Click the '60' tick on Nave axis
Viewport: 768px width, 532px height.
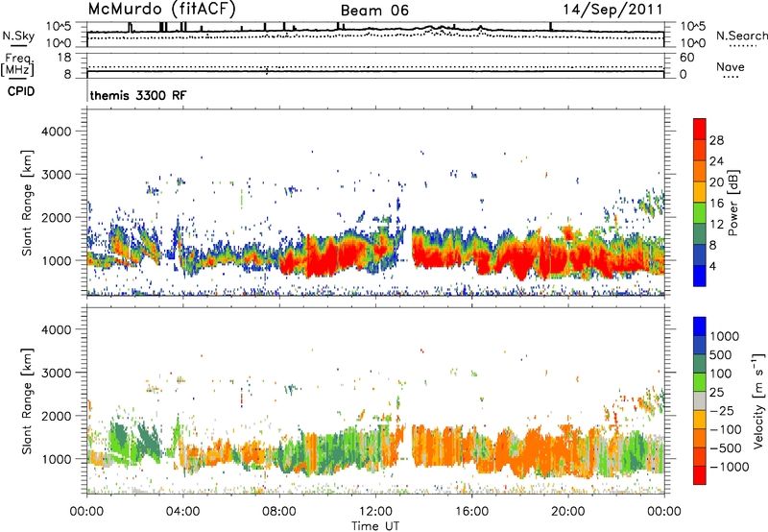click(686, 58)
